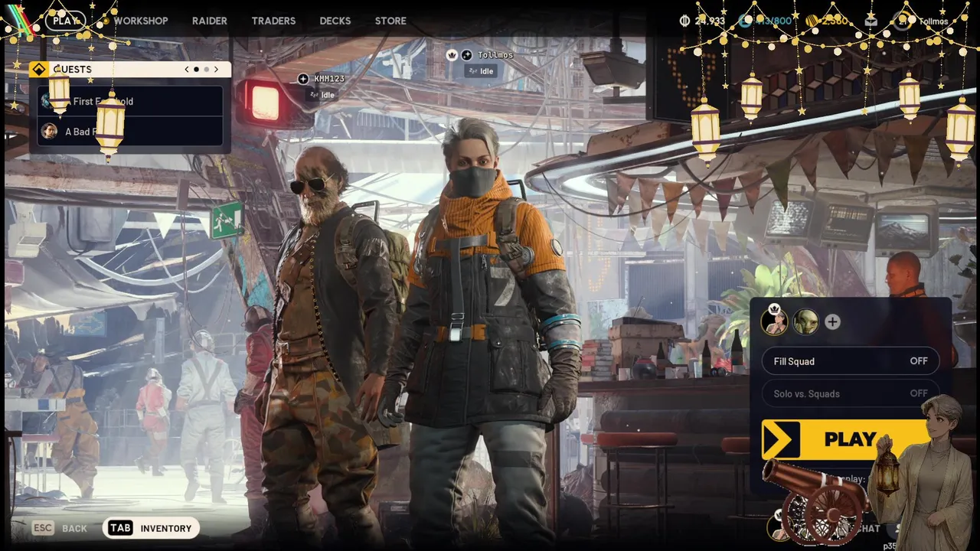Select the second quests page dot
The width and height of the screenshot is (980, 551).
(206, 69)
